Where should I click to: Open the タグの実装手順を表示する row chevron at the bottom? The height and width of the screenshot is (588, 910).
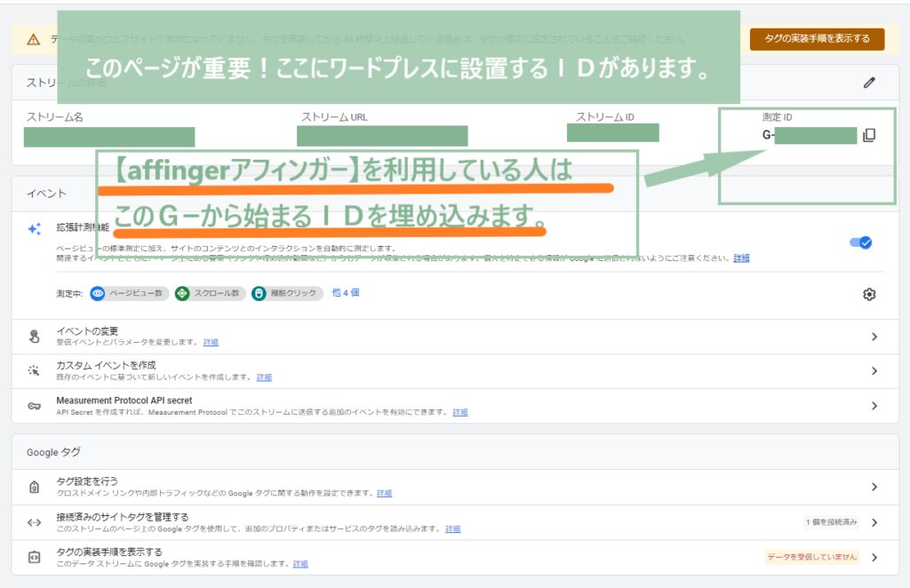click(874, 557)
